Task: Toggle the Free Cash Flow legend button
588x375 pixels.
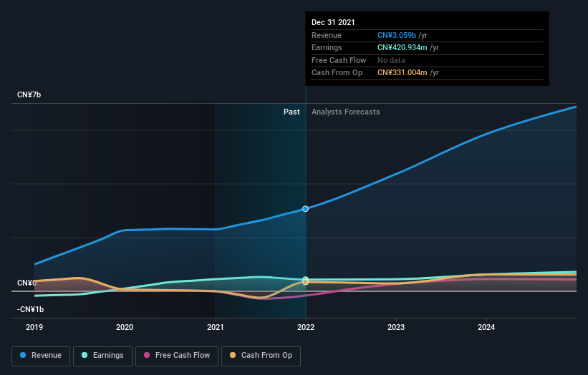Action: 177,356
